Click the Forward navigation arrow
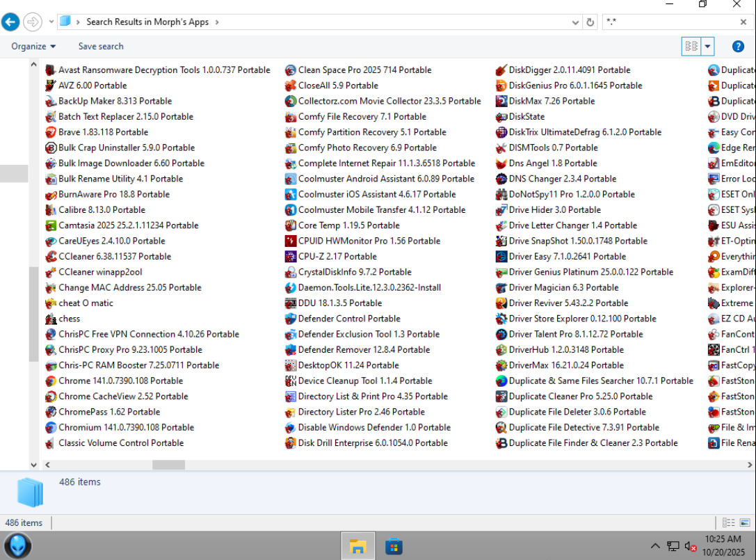The image size is (756, 560). pyautogui.click(x=33, y=22)
